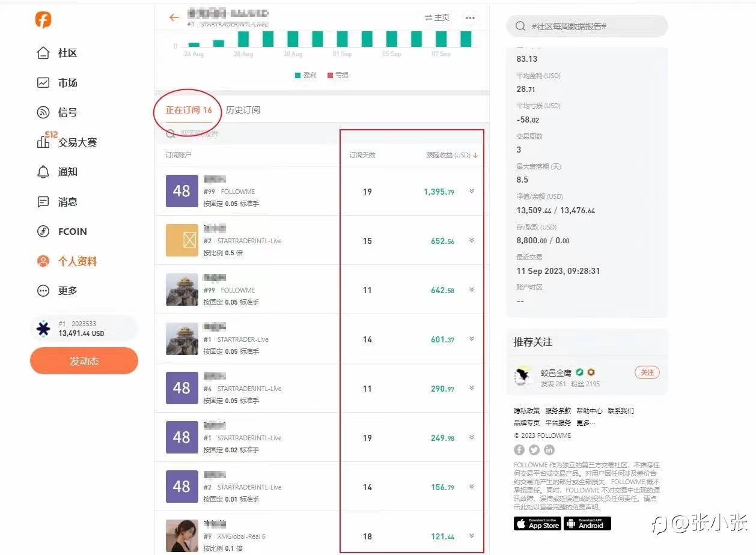Expand the row with 1,395.79 profit
Viewport: 756px width, 555px height.
tap(472, 192)
